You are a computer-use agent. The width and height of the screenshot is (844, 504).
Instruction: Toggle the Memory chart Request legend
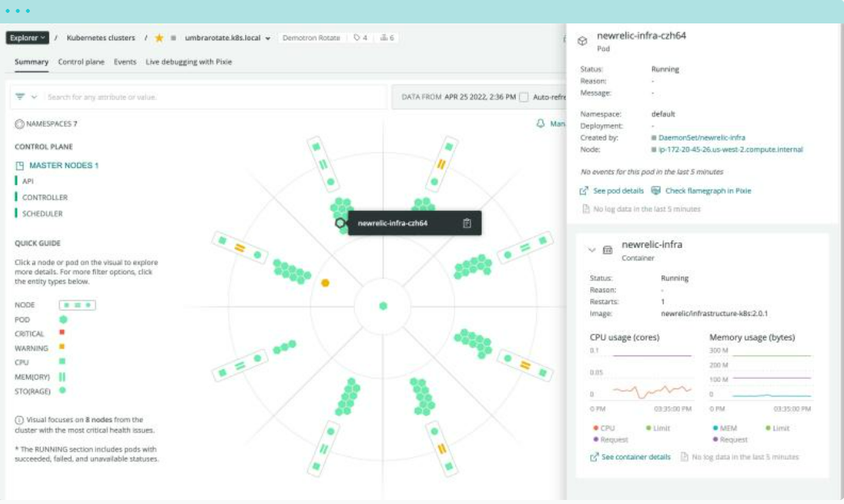click(x=731, y=439)
